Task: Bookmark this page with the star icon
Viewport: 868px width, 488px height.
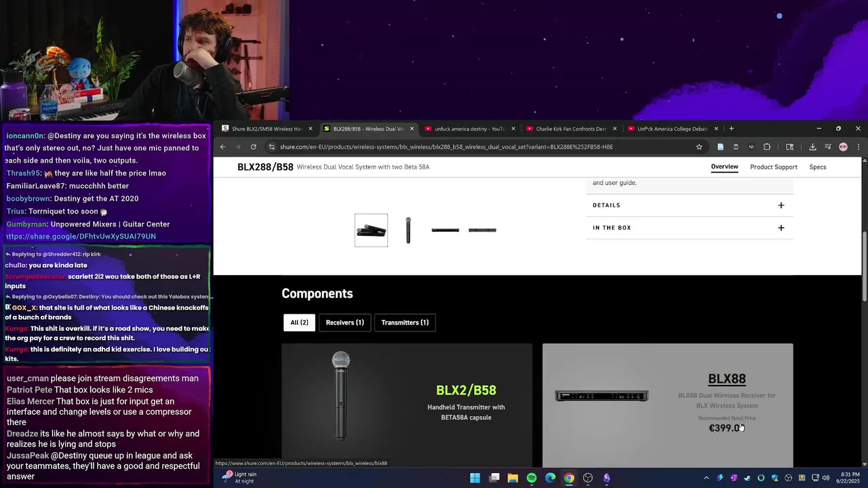Action: tap(699, 146)
